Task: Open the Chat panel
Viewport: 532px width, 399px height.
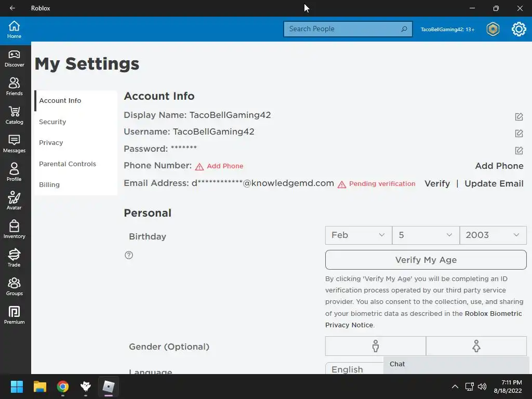Action: 456,364
